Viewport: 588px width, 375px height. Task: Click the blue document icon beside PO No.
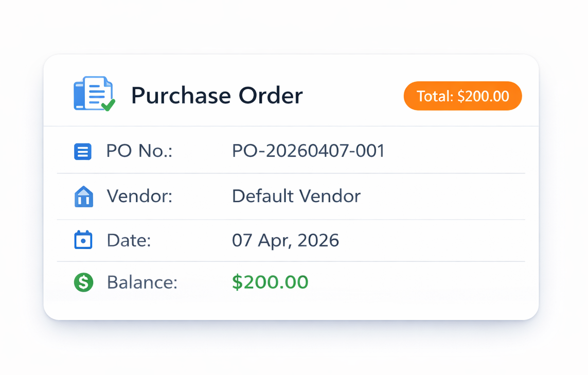coord(83,151)
